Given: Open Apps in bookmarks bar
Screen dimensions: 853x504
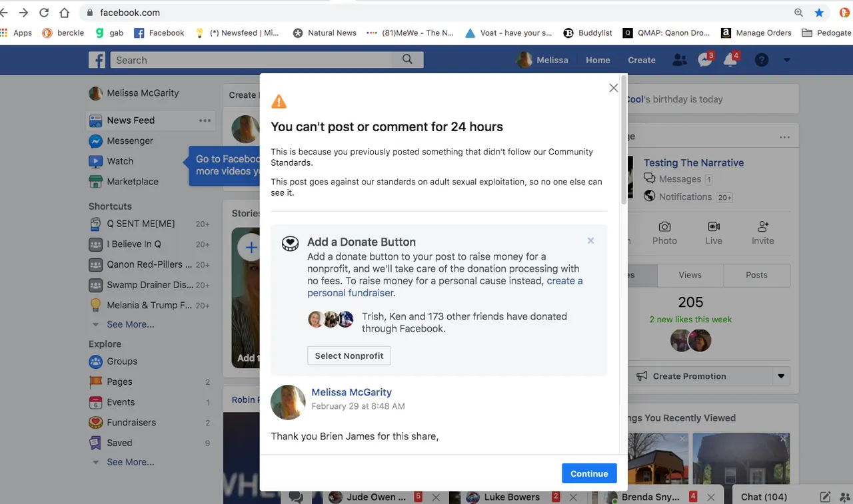Looking at the screenshot, I should 17,33.
